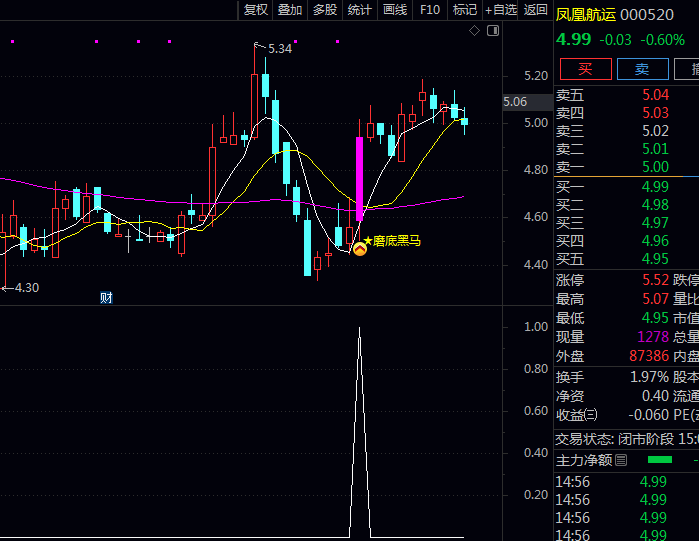The width and height of the screenshot is (699, 541).
Task: Click the 4.30 low price label
Action: 27,288
